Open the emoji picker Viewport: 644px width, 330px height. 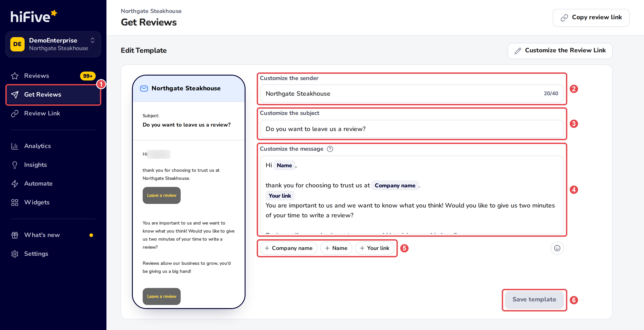coord(557,248)
